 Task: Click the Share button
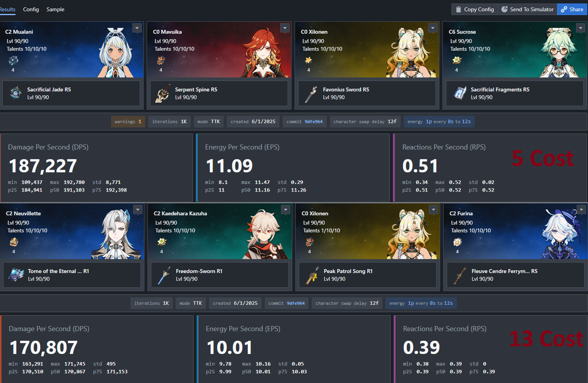click(x=572, y=9)
